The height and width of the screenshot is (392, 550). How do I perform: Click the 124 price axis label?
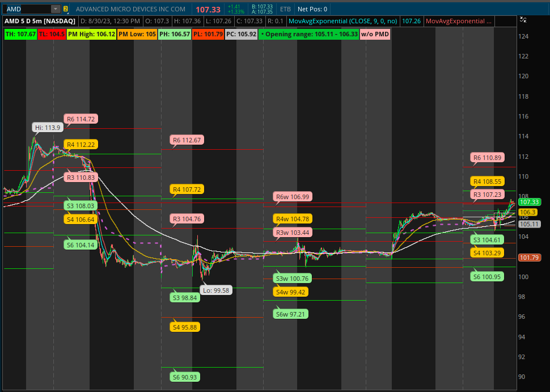click(x=524, y=36)
